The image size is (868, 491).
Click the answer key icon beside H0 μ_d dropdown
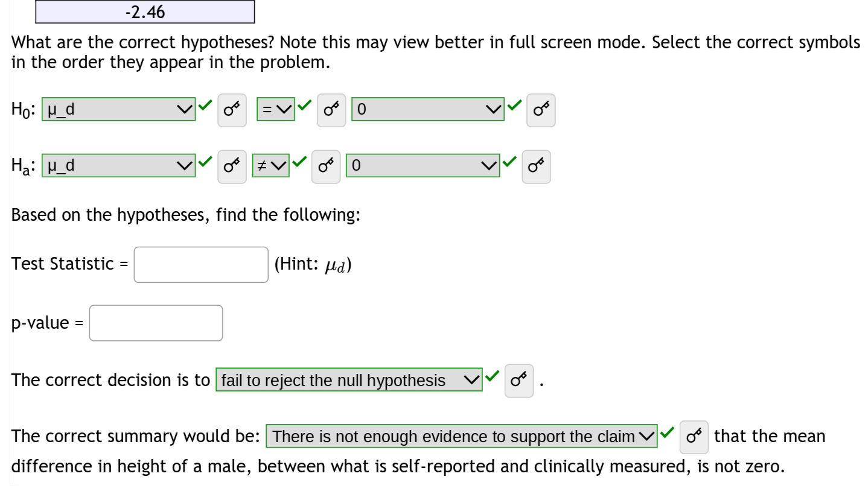[x=232, y=110]
